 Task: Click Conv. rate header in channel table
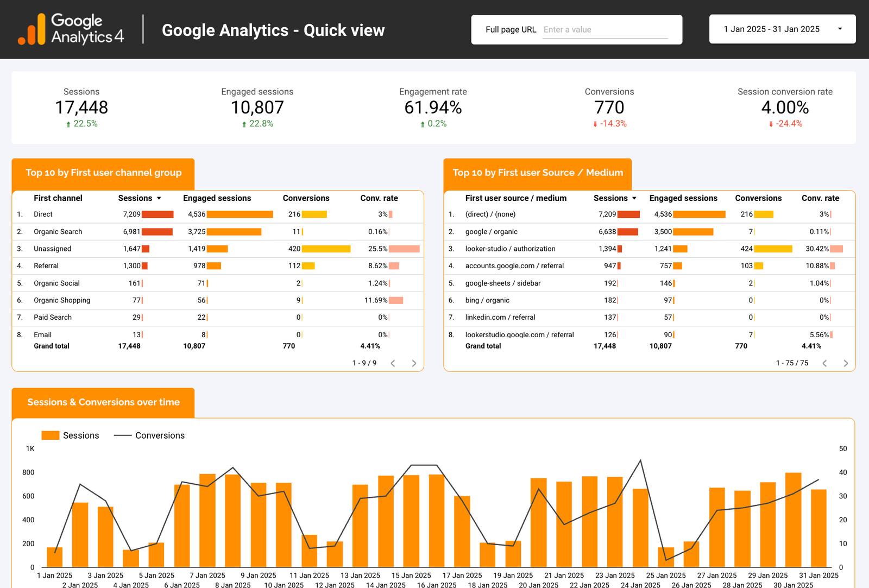coord(379,198)
